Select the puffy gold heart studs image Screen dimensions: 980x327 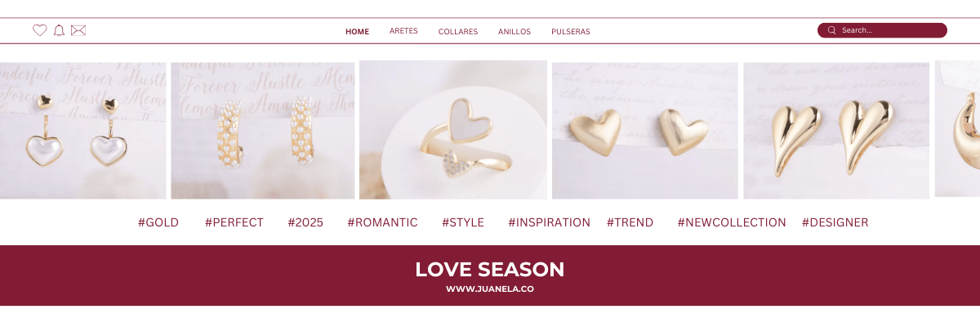[x=645, y=131]
